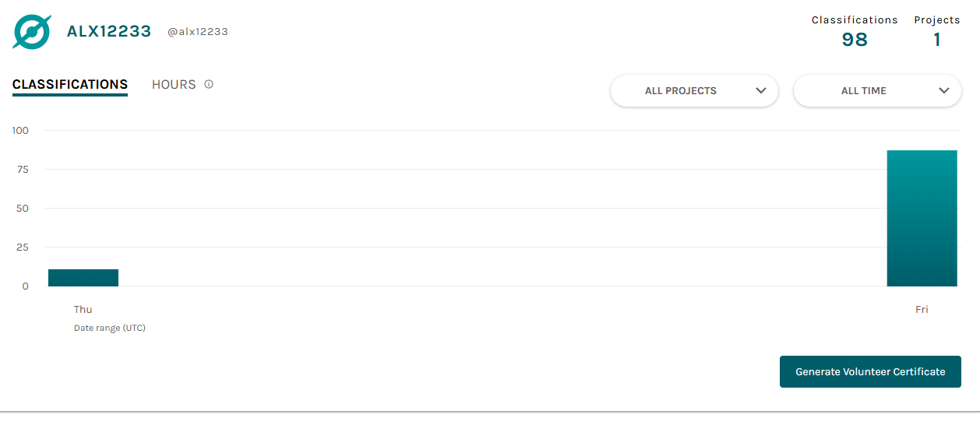The image size is (980, 425).
Task: Click the Thu axis label
Action: pos(83,310)
